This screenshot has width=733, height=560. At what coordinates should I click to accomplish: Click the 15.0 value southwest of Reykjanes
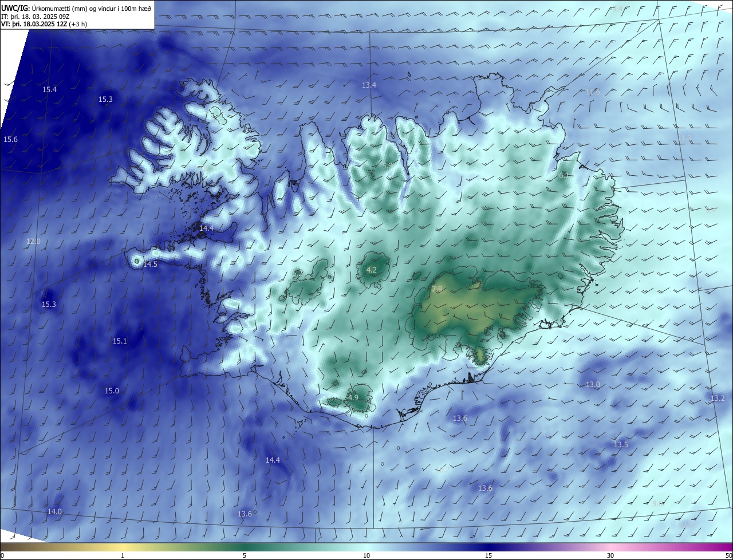tap(112, 391)
